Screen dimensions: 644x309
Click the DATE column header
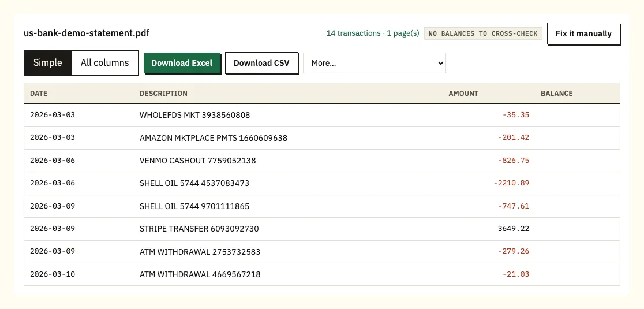coord(39,93)
